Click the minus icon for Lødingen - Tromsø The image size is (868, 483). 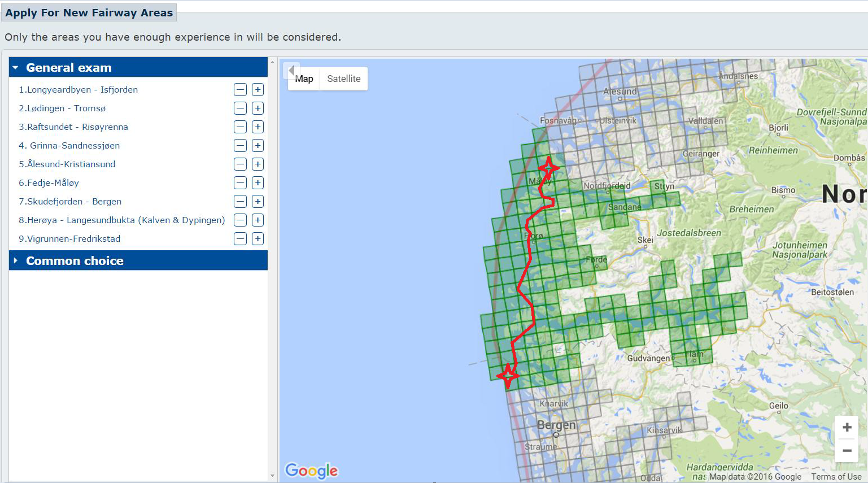pos(240,108)
